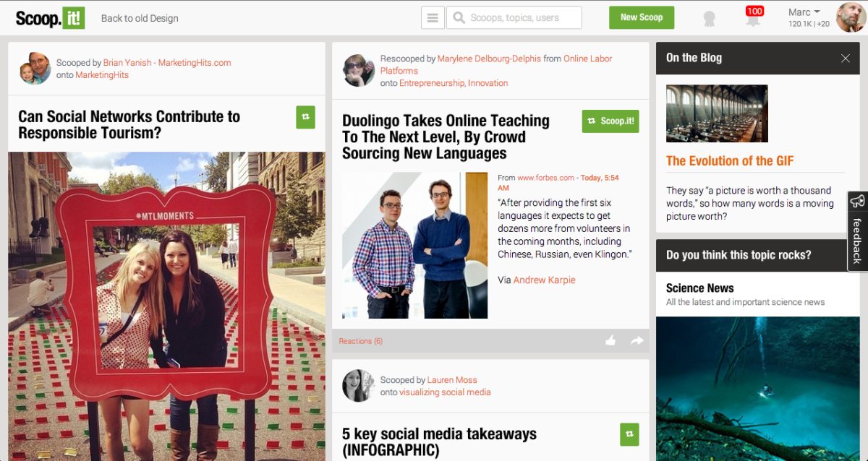Rescoop the 5 key social media takeaways post
This screenshot has height=461, width=868.
point(629,434)
